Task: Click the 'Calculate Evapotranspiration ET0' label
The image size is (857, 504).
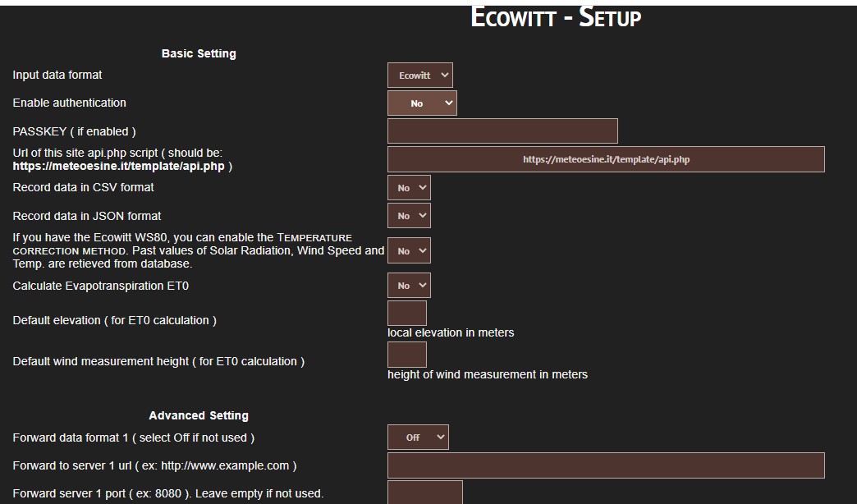Action: coord(101,286)
